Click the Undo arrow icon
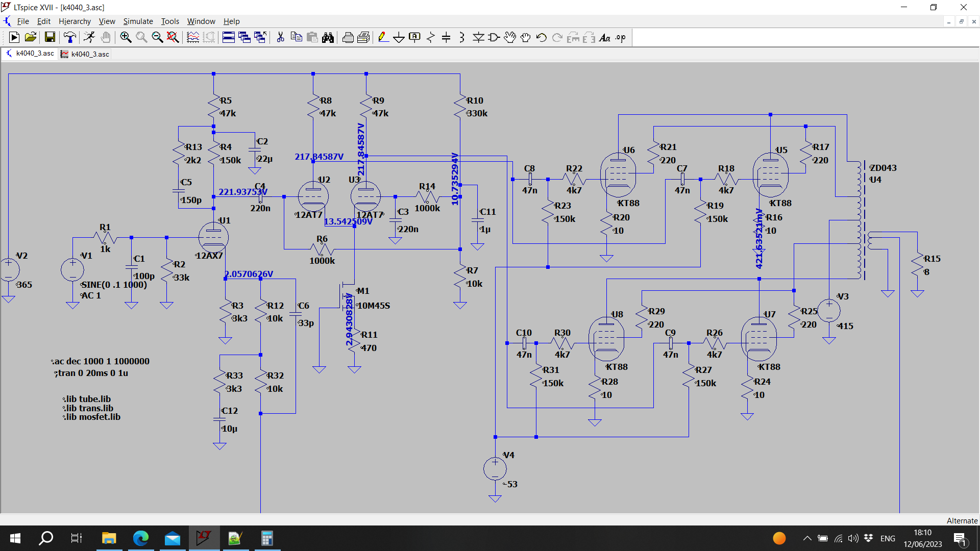This screenshot has width=980, height=551. [x=542, y=37]
